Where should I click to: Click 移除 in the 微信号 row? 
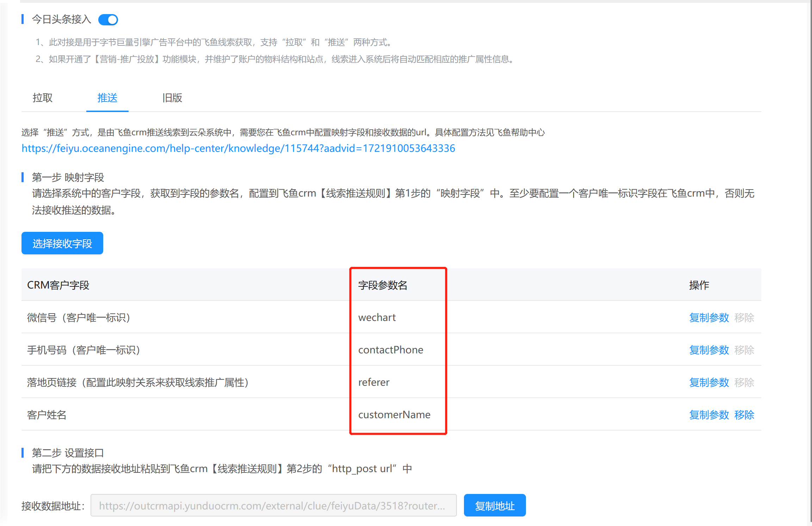744,317
